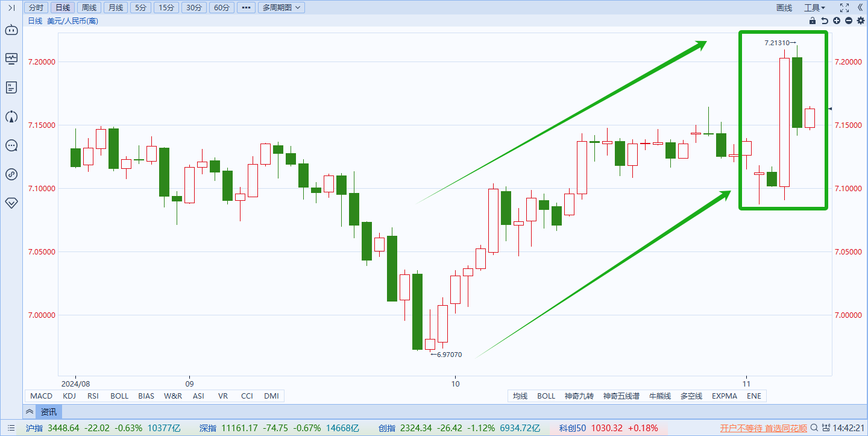
Task: Open the 画线 drawing tool
Action: tap(784, 8)
